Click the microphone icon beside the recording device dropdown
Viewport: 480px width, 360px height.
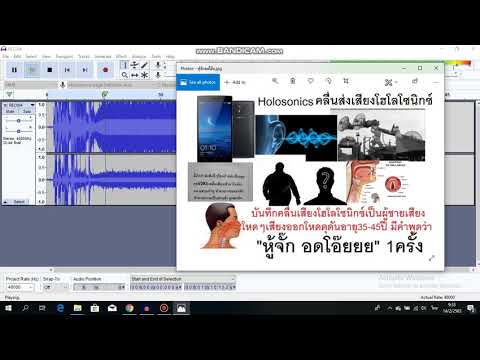[62, 85]
